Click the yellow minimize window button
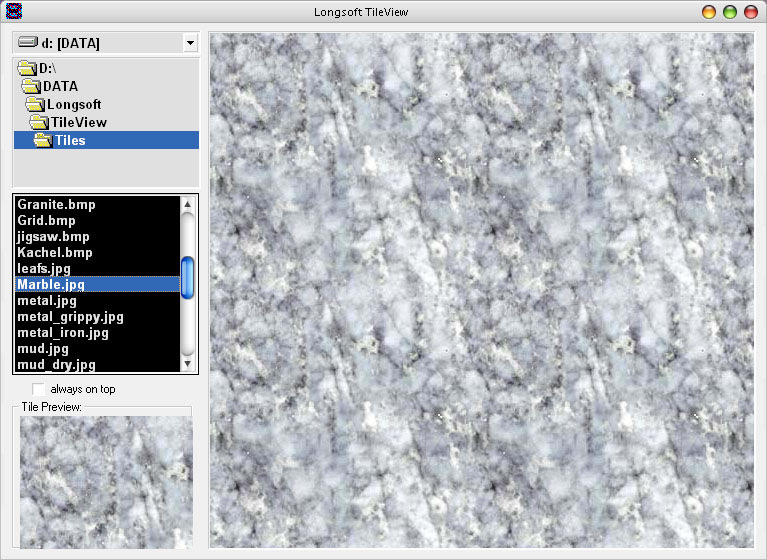The height and width of the screenshot is (560, 767). point(709,12)
